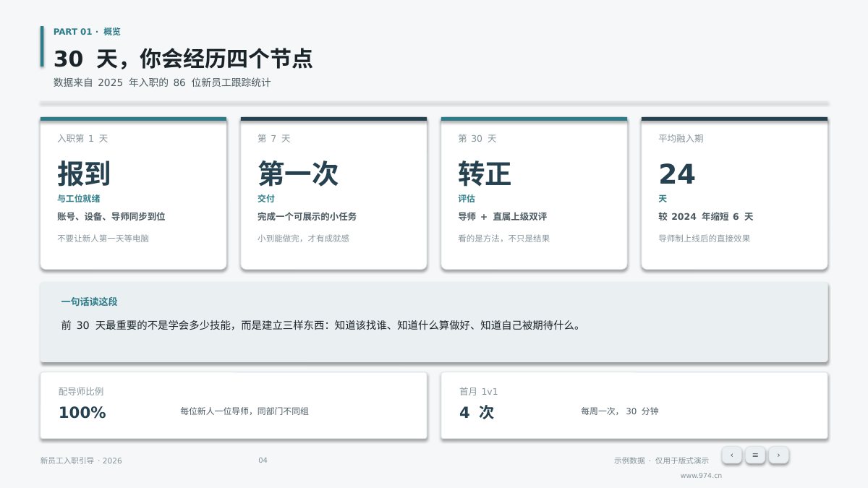
Task: Open the slide list menu icon
Action: coord(755,455)
